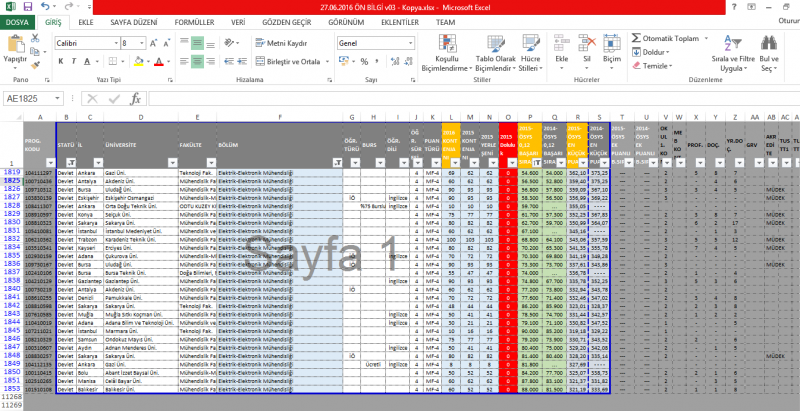The height and width of the screenshot is (411, 800).
Task: Select the Format Painter brush icon
Action: (x=35, y=65)
